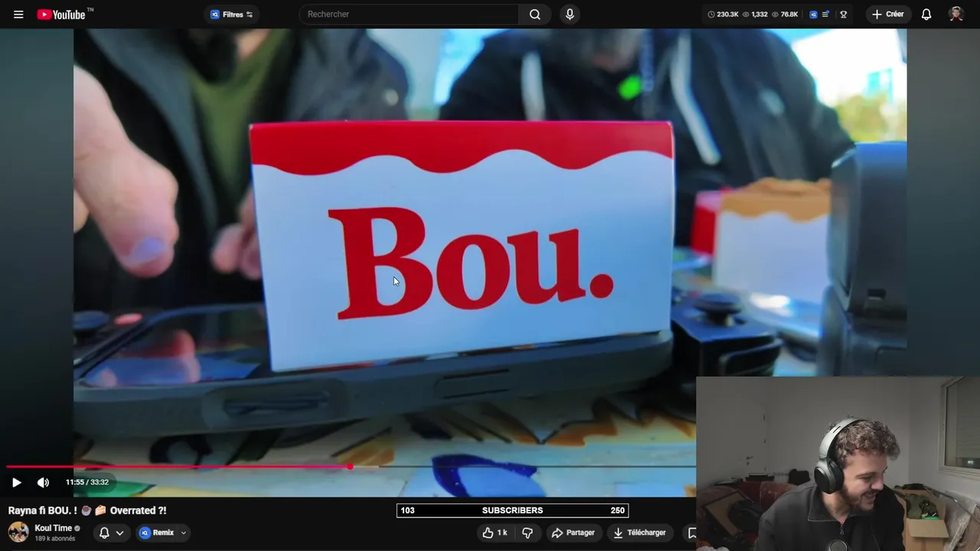980x551 pixels.
Task: Open the vidIQ icon in the stats bar
Action: (x=813, y=15)
